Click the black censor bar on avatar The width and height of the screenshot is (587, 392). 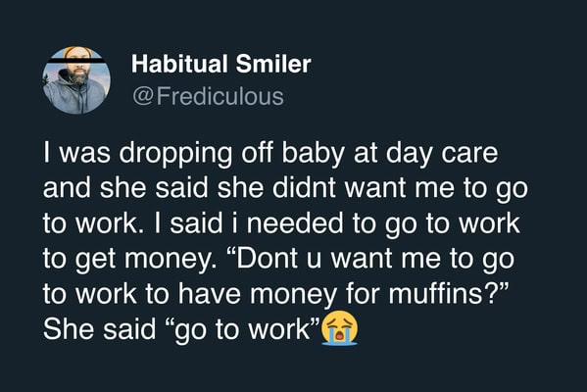click(x=76, y=61)
